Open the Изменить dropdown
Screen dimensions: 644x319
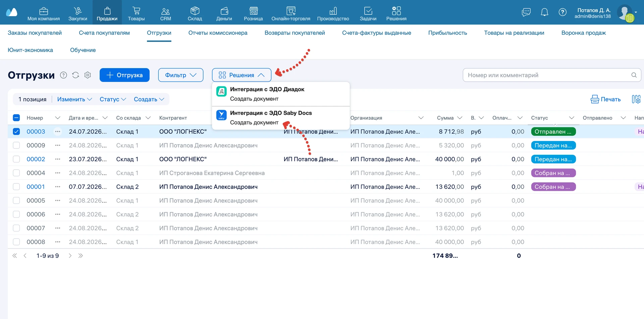tap(74, 99)
